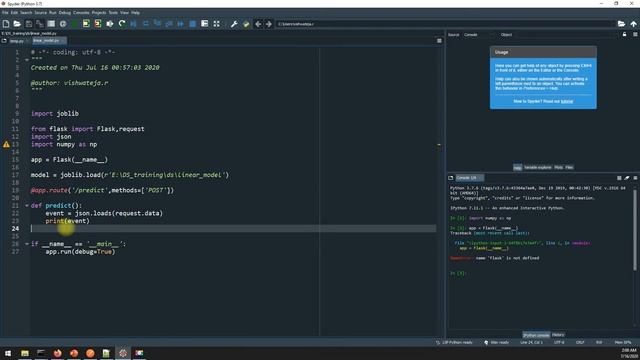Click the LSP Python ready status
640x360 pixels.
click(454, 342)
